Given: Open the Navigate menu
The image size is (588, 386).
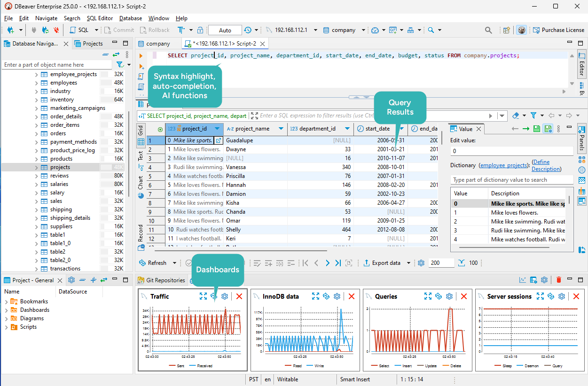Looking at the screenshot, I should [x=46, y=18].
